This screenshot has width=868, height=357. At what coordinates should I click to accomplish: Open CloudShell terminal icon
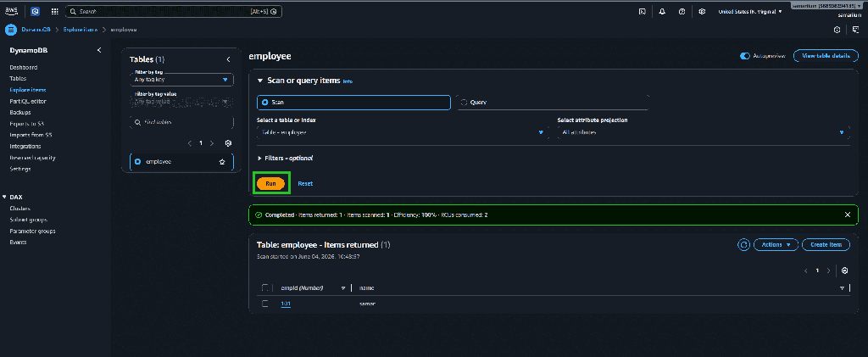pyautogui.click(x=643, y=11)
